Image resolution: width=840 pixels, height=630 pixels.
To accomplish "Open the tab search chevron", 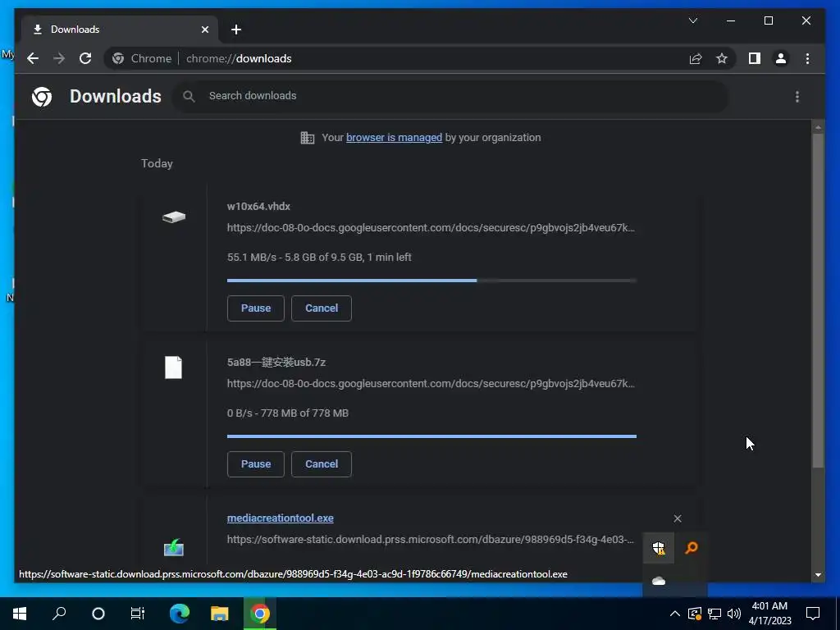I will click(692, 21).
